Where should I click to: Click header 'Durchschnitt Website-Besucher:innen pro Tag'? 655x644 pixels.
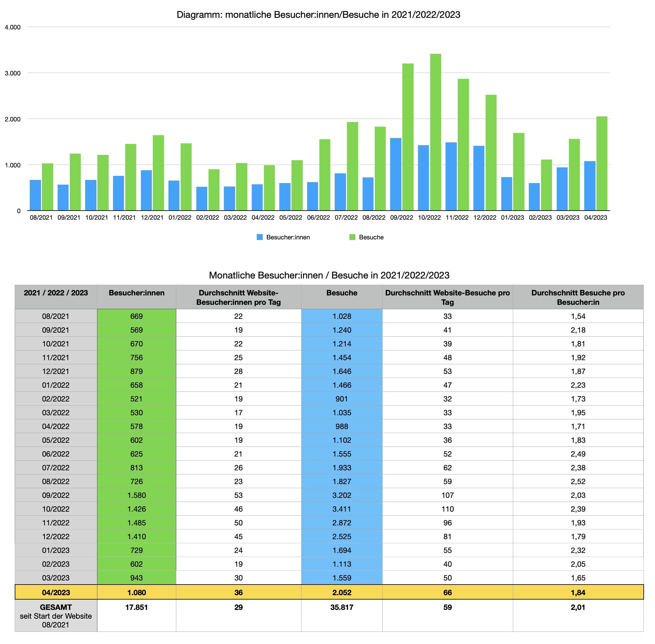click(239, 297)
